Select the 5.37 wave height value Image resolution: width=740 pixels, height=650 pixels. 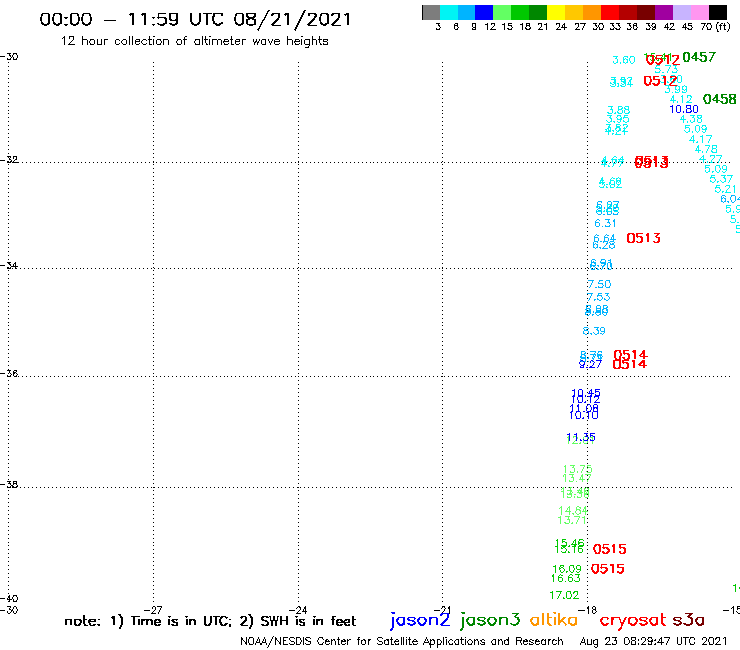pyautogui.click(x=721, y=179)
